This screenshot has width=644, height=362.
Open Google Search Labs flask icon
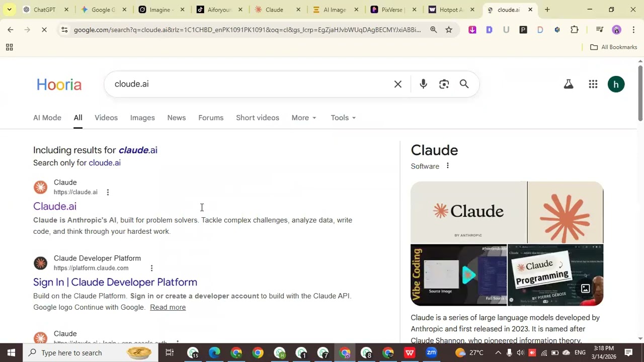click(569, 84)
